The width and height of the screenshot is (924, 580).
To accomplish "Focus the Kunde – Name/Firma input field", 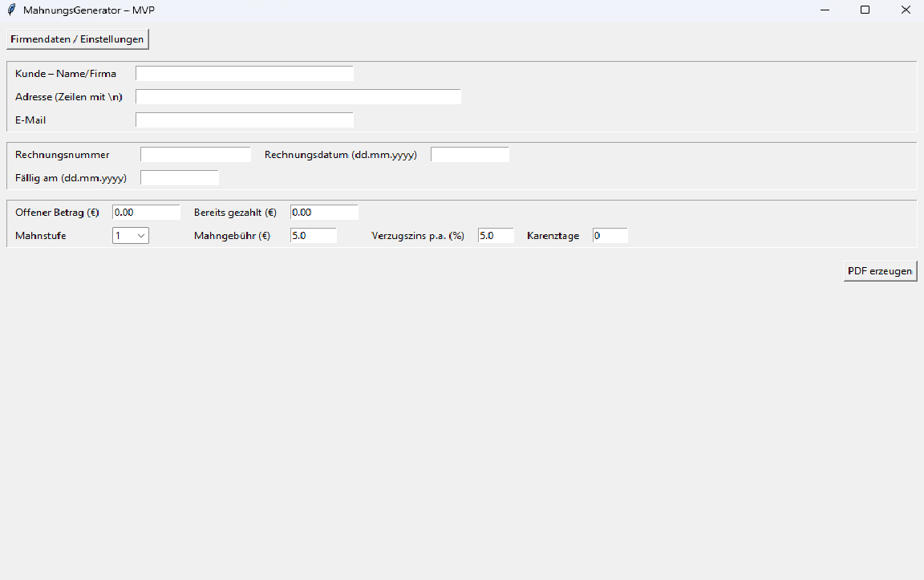I will (x=244, y=74).
